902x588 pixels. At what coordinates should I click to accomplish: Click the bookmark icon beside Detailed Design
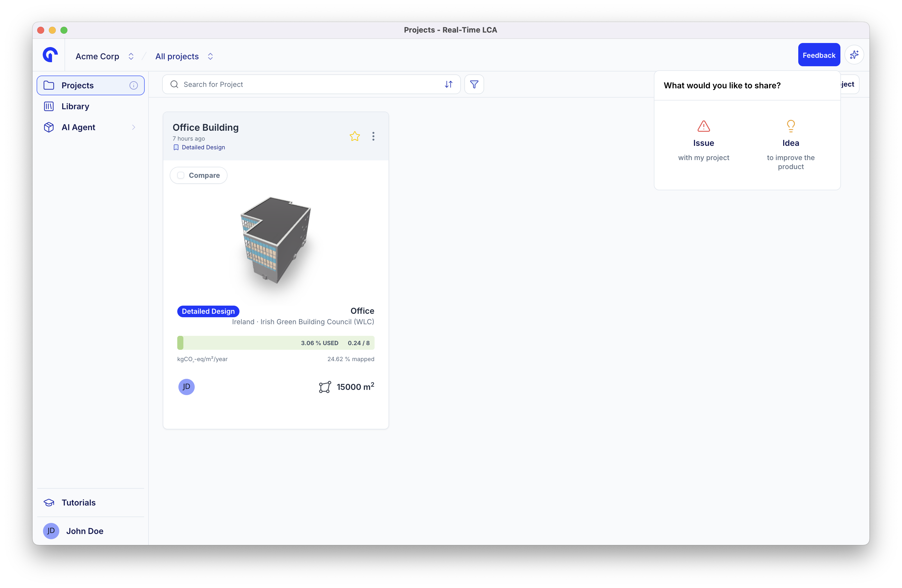(x=176, y=147)
